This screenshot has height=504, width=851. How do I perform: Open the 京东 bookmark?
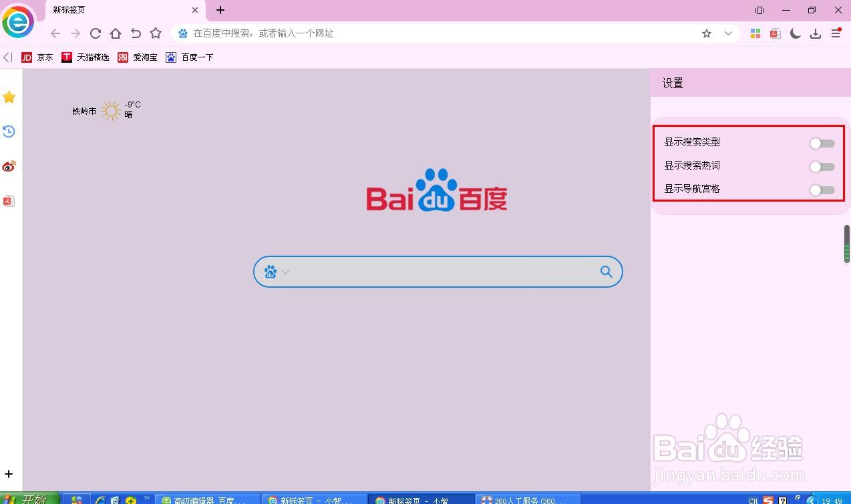[37, 57]
